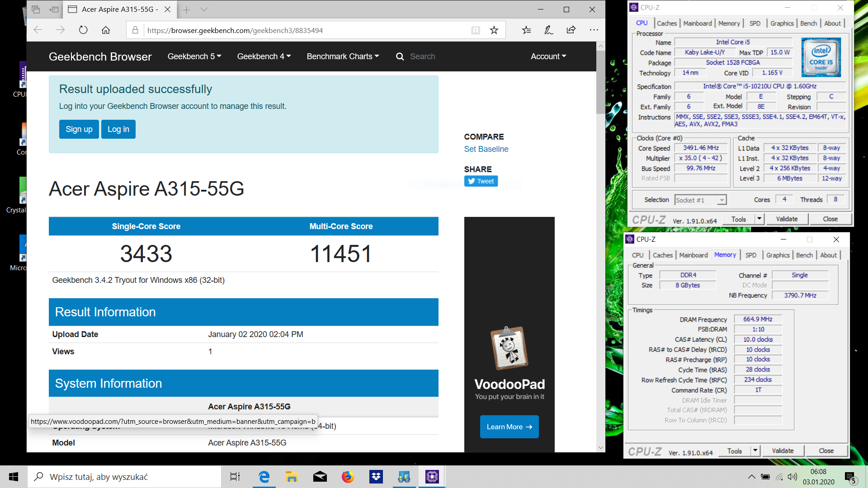Open reading view icon in address bar
868x488 pixels.
476,30
